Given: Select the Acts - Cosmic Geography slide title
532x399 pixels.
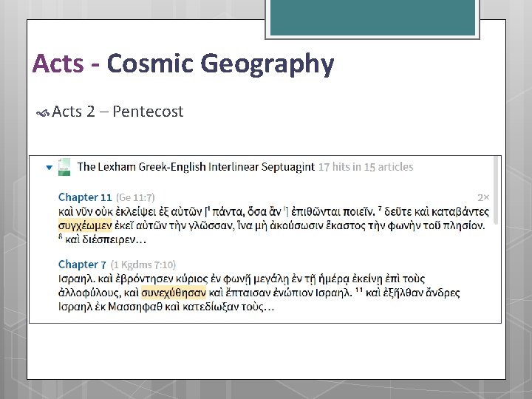Looking at the screenshot, I should point(183,64).
